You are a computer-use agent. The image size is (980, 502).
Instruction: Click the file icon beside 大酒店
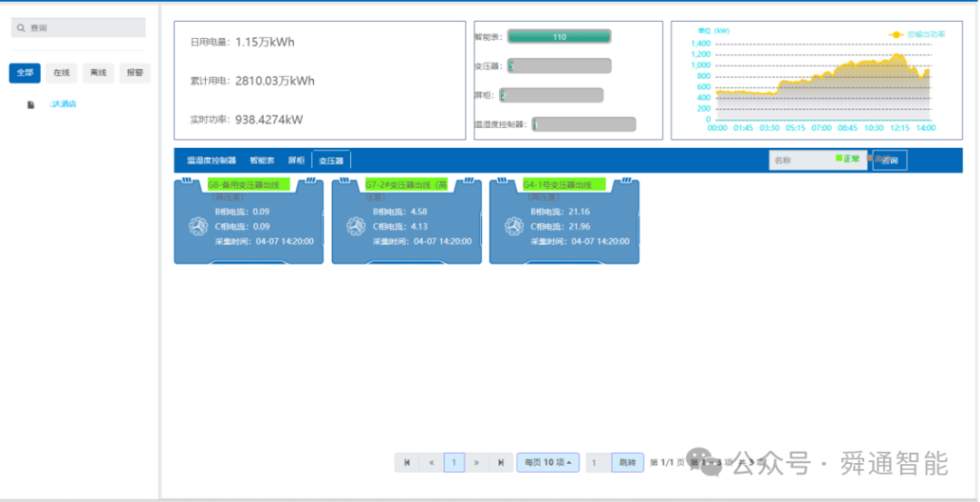31,104
